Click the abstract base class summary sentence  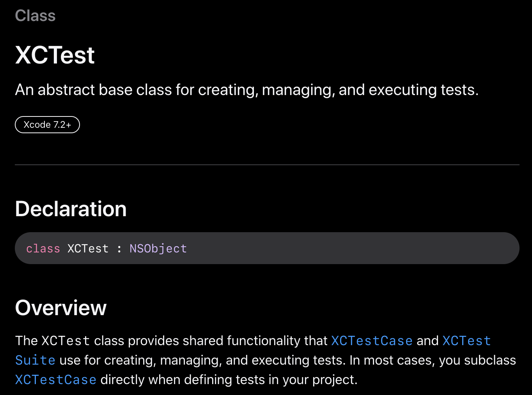click(246, 90)
